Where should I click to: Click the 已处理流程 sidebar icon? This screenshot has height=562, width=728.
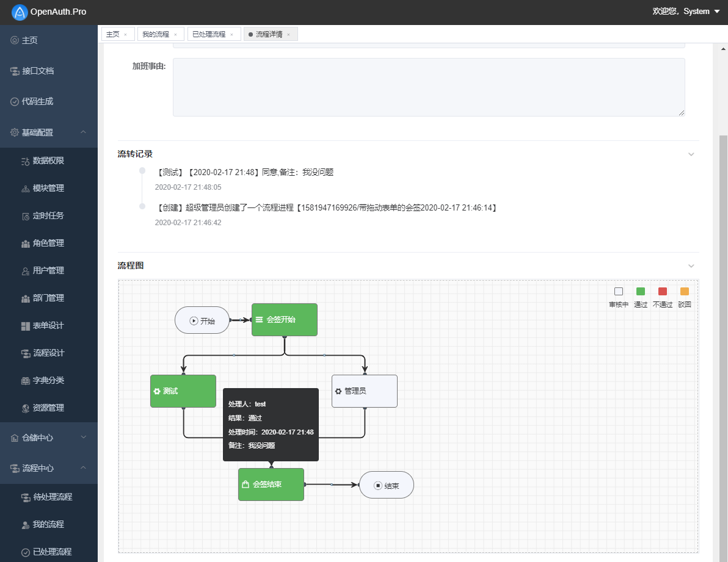(x=26, y=552)
